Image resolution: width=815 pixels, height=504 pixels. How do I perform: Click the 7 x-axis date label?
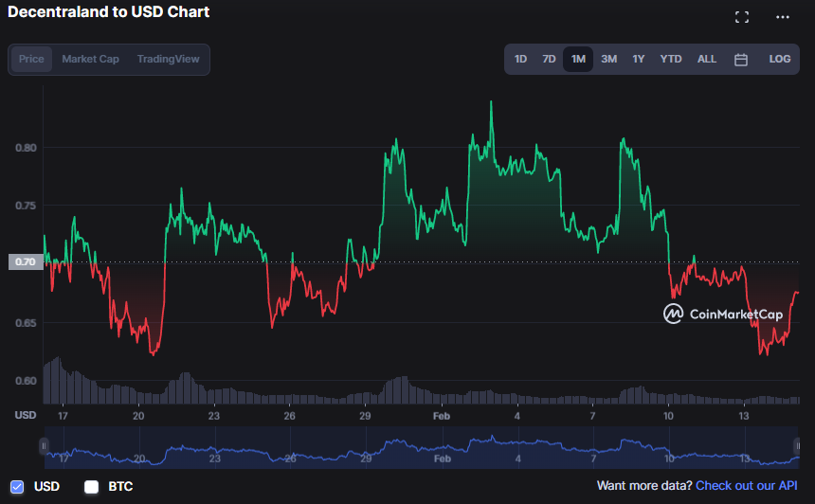click(592, 416)
